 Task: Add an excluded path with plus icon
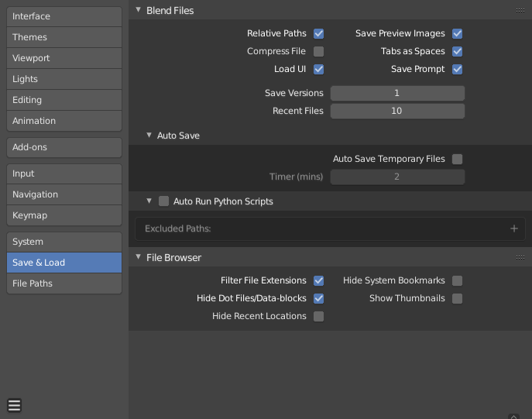[513, 228]
